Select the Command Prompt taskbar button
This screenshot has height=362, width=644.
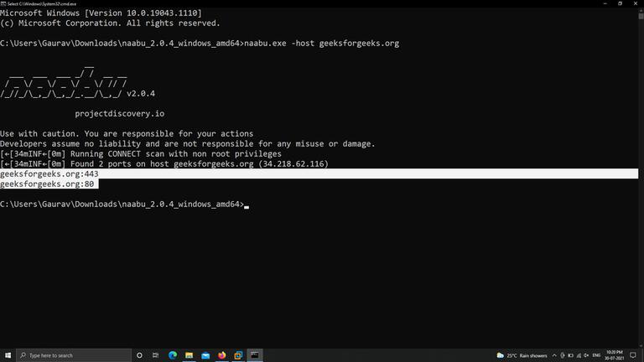[255, 355]
